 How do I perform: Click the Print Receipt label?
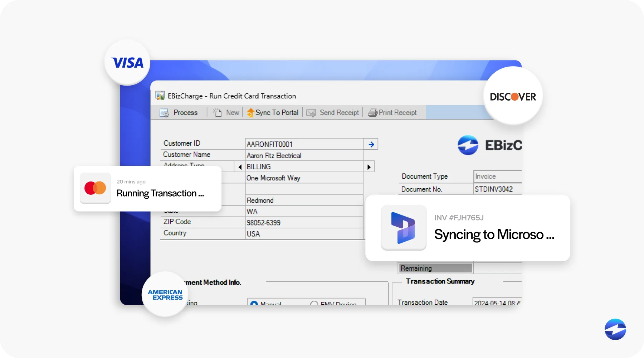[x=398, y=112]
